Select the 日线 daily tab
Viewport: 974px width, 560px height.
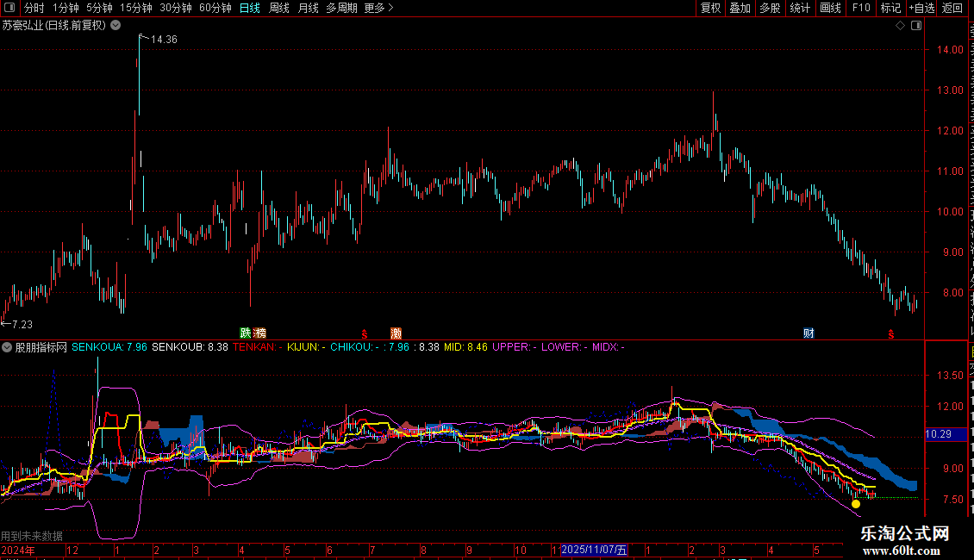pos(250,8)
